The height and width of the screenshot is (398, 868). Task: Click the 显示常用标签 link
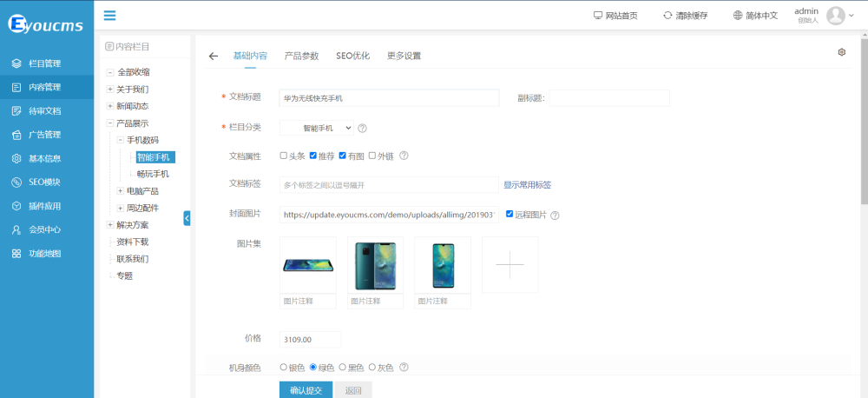click(x=527, y=185)
